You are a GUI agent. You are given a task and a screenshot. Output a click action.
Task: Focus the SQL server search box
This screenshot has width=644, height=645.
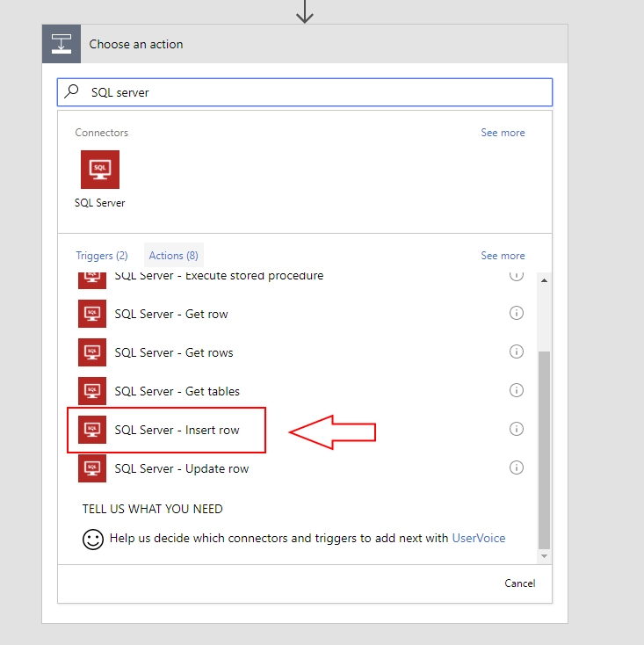click(305, 92)
